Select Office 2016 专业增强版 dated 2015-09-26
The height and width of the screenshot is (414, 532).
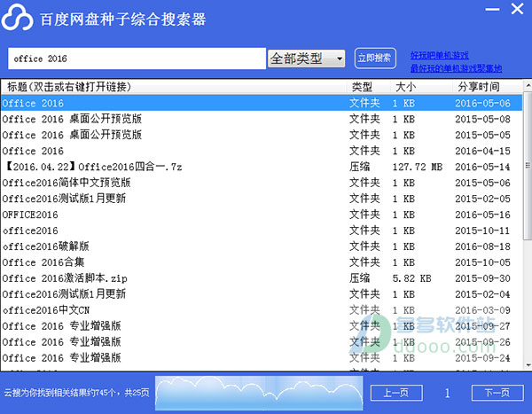click(262, 342)
